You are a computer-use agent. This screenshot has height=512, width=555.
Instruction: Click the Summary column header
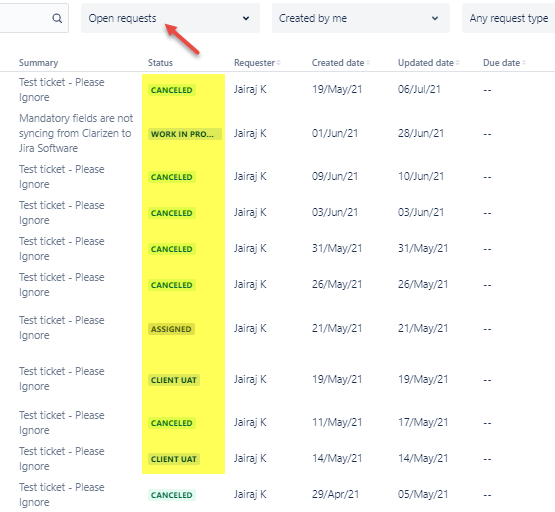(x=38, y=63)
